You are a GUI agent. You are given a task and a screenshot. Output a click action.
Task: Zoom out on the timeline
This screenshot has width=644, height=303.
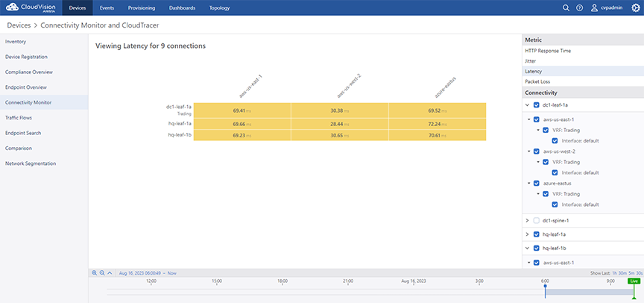102,272
